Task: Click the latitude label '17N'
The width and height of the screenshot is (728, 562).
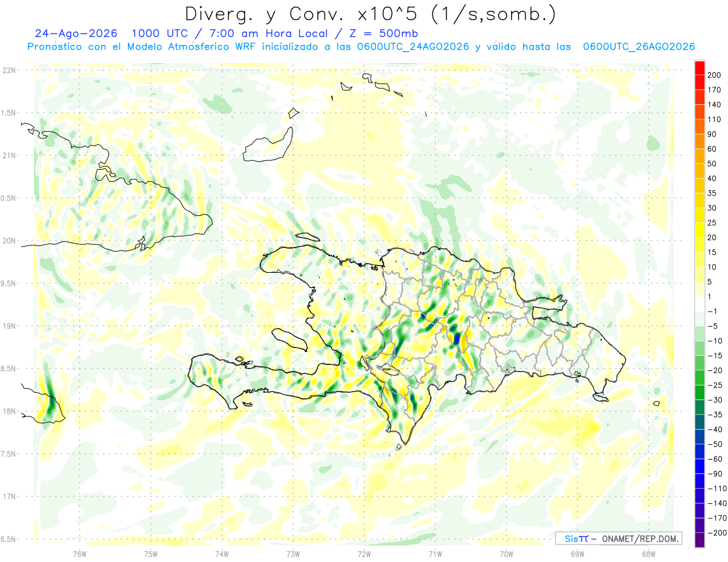Action: (8, 497)
